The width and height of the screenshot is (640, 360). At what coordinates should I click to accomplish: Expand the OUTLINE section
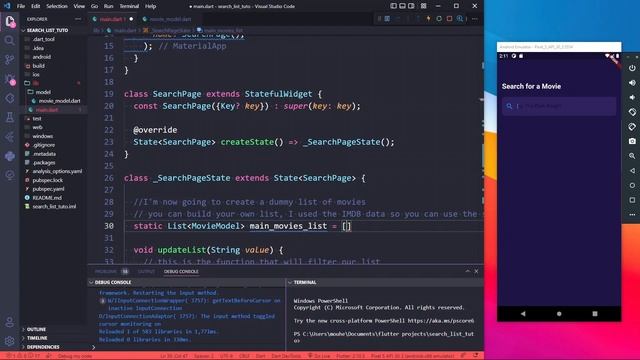(x=36, y=329)
